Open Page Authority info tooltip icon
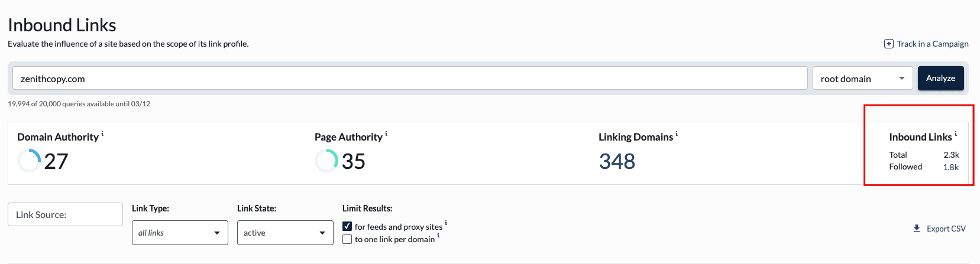This screenshot has height=264, width=980. click(x=386, y=134)
